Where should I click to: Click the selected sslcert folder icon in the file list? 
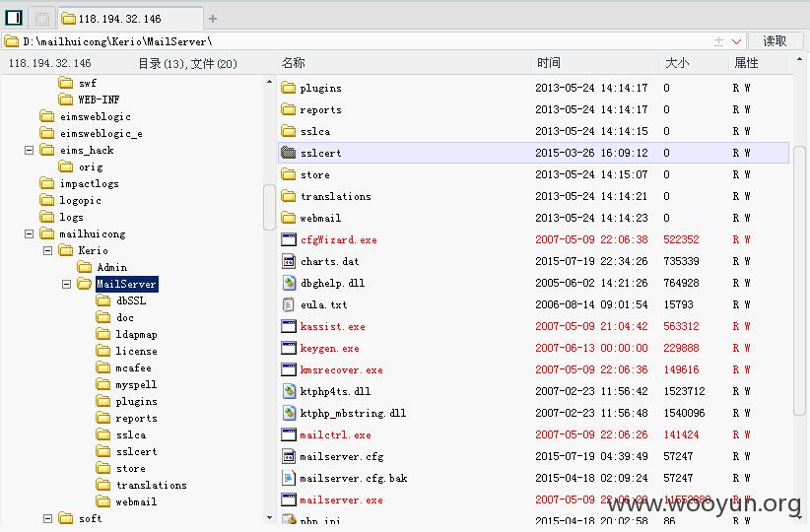(289, 153)
